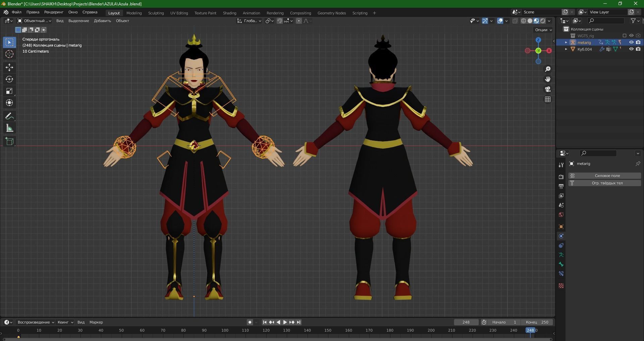
Task: Disable Куб.004 in renders
Action: coord(638,49)
